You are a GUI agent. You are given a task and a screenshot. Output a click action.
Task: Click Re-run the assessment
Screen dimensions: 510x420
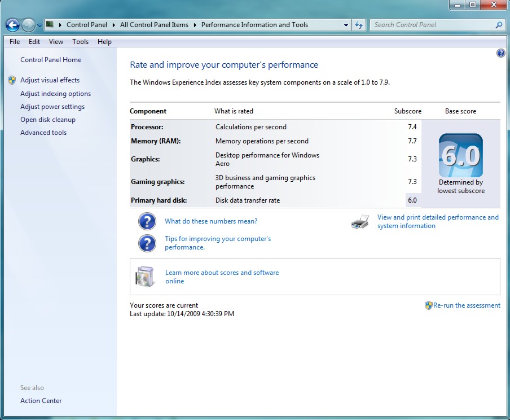click(x=467, y=305)
